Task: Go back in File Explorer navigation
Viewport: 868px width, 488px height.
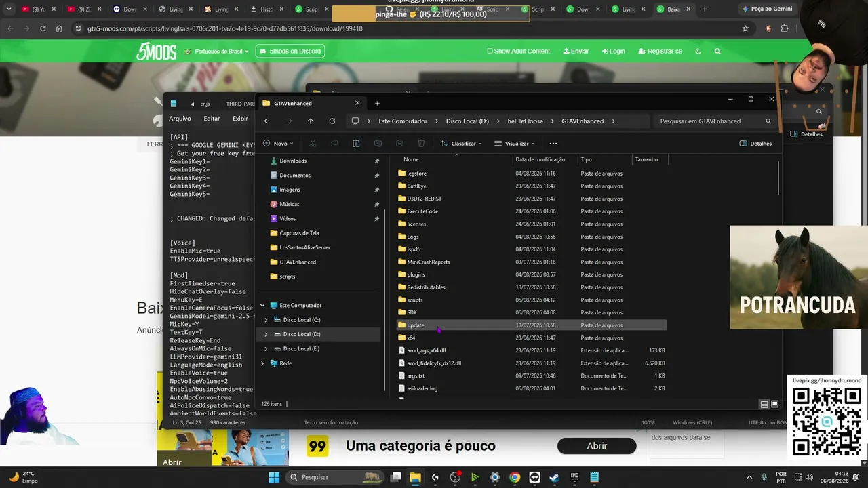Action: coord(267,121)
